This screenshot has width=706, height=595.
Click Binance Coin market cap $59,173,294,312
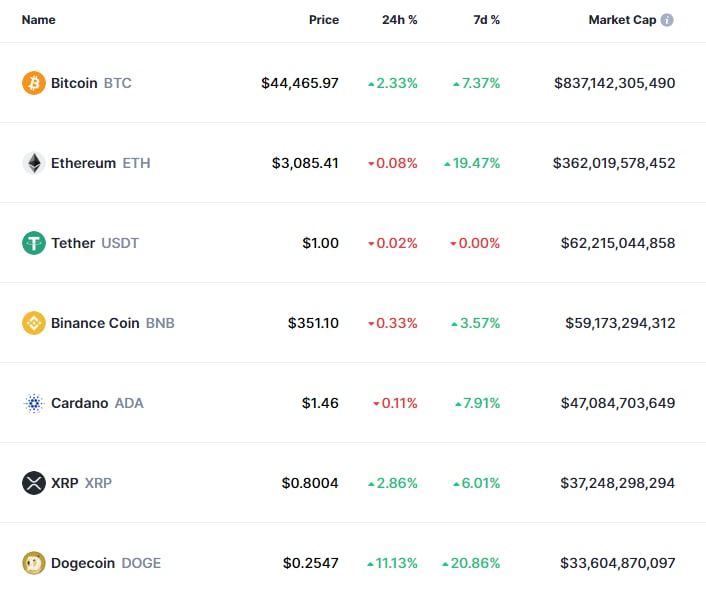[620, 323]
